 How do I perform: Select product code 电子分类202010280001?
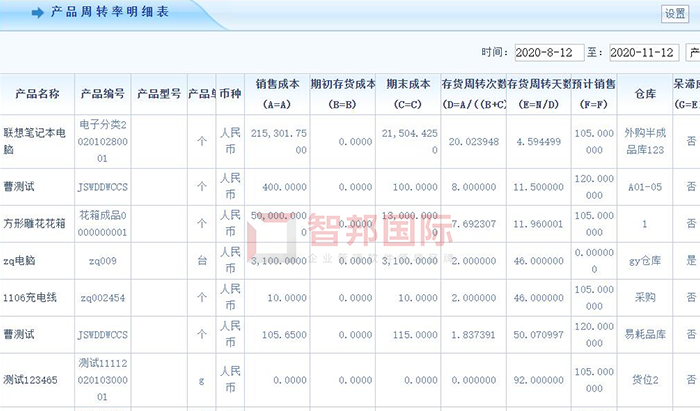pos(103,141)
